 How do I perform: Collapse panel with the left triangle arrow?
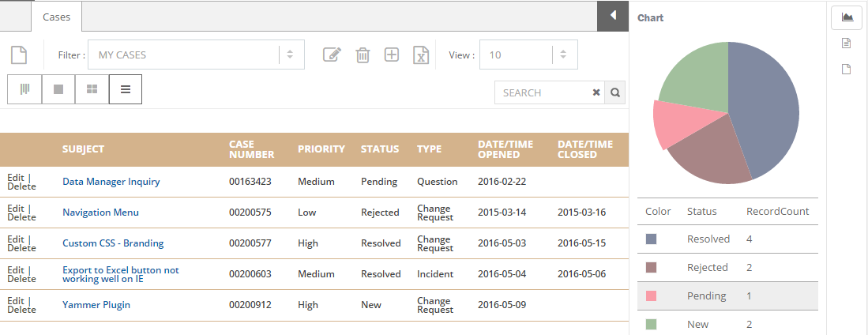point(613,16)
